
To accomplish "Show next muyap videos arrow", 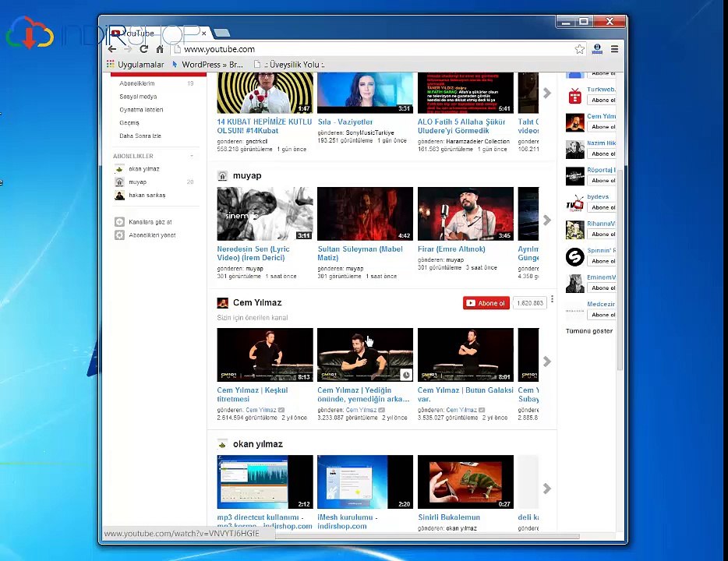I will [x=547, y=220].
